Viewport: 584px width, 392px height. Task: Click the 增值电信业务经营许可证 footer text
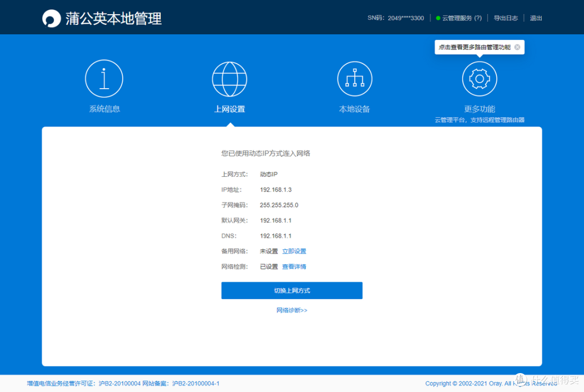pos(84,383)
